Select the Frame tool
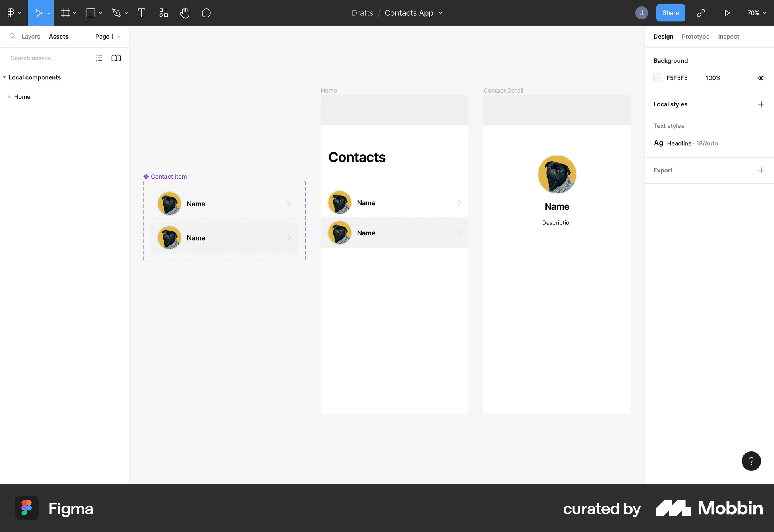The height and width of the screenshot is (532, 774). pyautogui.click(x=66, y=12)
